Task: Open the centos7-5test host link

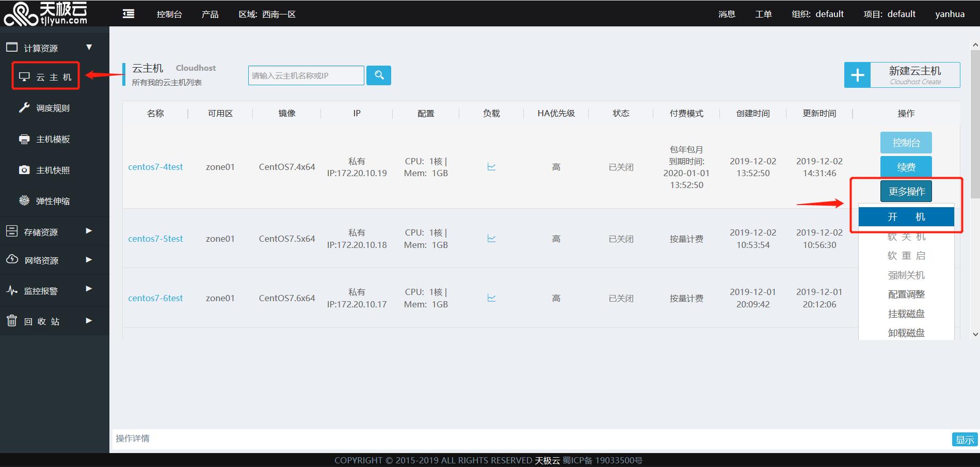Action: pos(155,239)
